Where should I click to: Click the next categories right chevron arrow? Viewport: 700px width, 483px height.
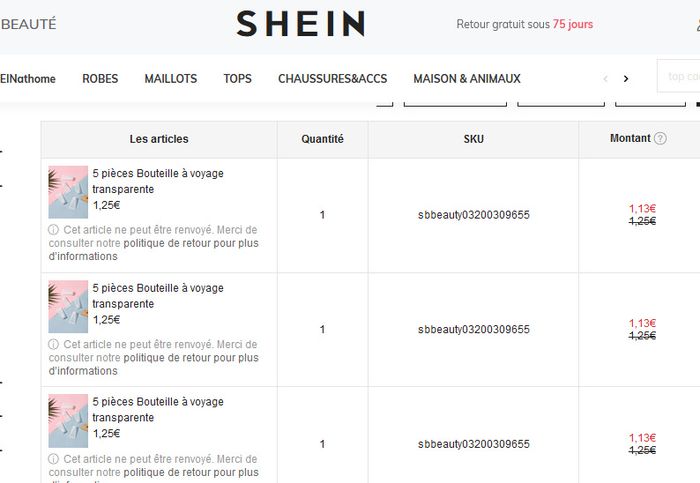pos(626,79)
